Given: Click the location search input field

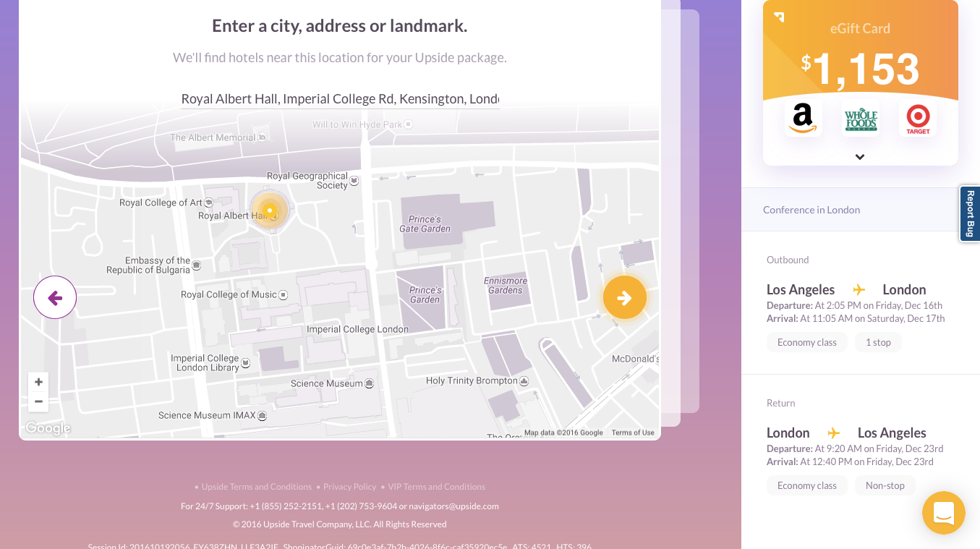Looking at the screenshot, I should point(340,99).
